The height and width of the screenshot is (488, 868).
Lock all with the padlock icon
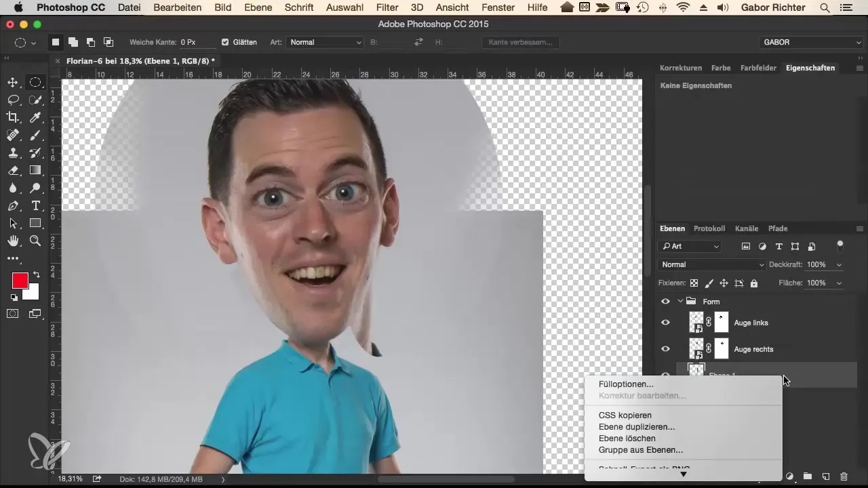point(754,283)
